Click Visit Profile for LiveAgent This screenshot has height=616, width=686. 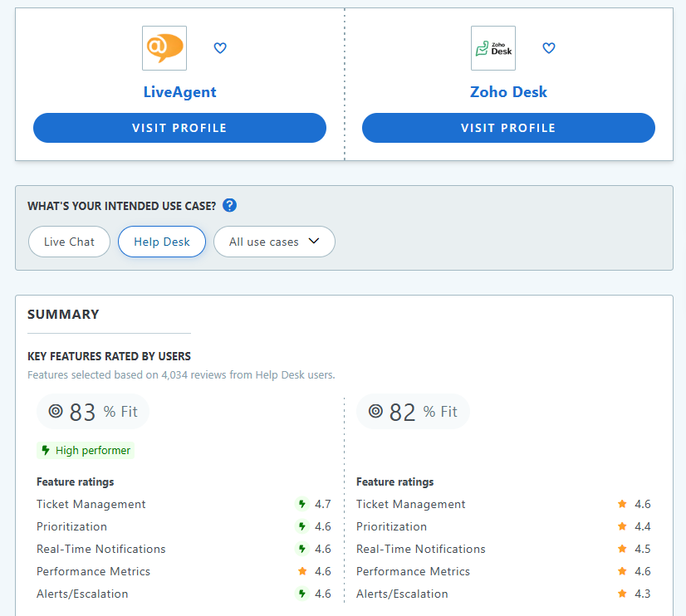(x=179, y=128)
